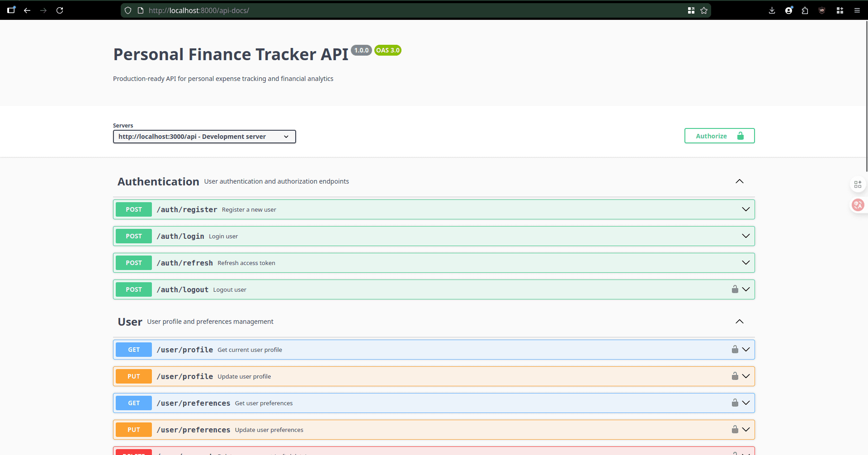Click the four-squares toolbar extension icon
The image size is (868, 455).
(840, 10)
